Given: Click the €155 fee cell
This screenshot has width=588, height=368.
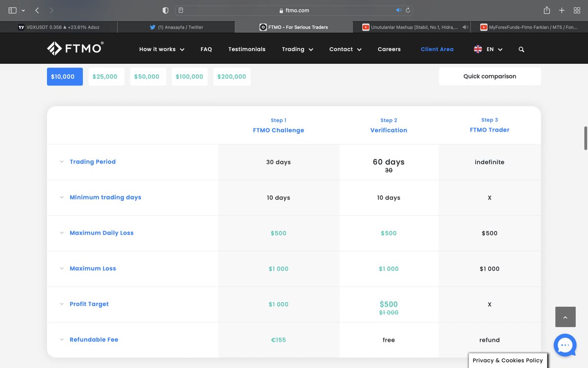Looking at the screenshot, I should (278, 340).
